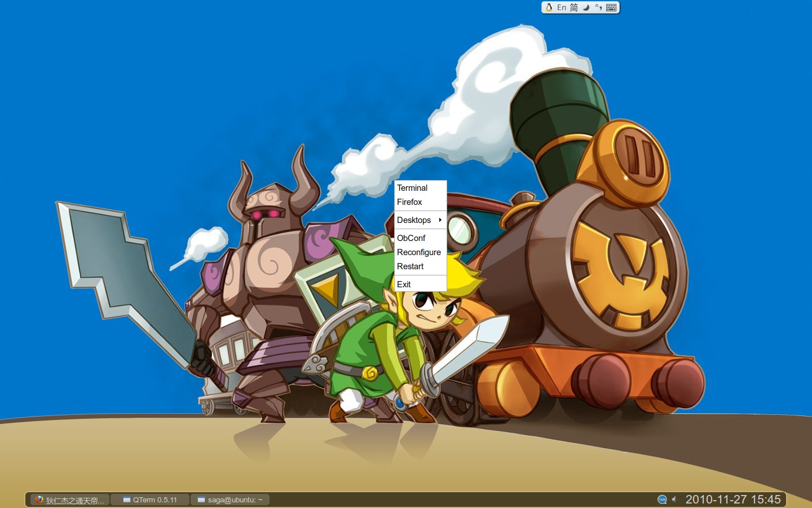Screen dimensions: 812x508
Task: Click the Tux penguin icon in input bar
Action: (549, 7)
